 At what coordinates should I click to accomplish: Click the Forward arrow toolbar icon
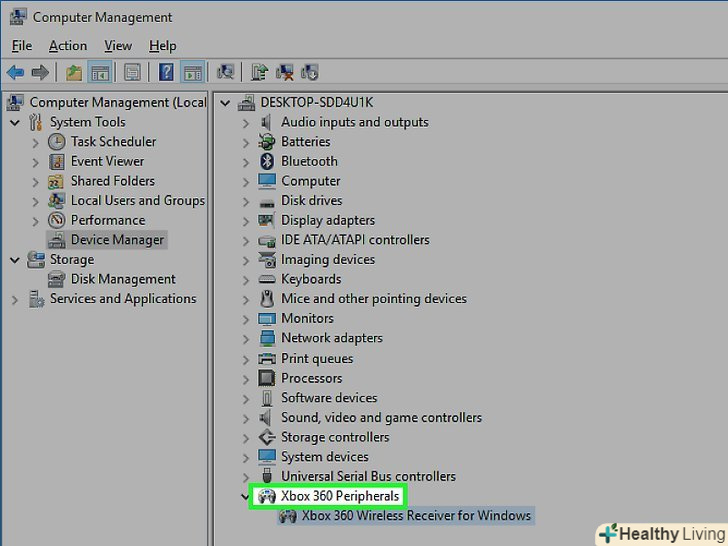click(40, 72)
